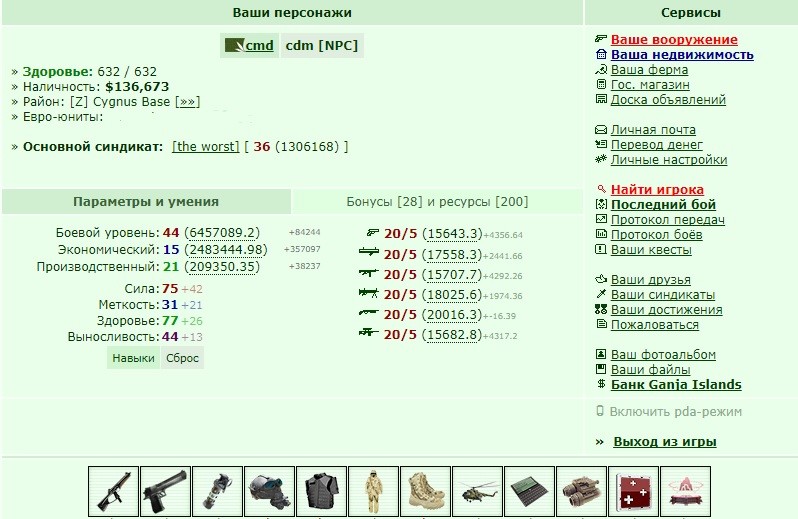Screen dimensions: 798x519
Task: Click the icon beside Ваши достижения
Action: (601, 309)
